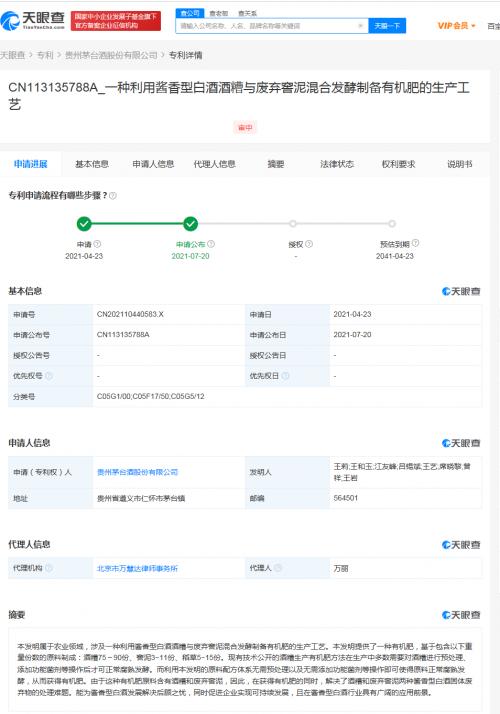Open the help icon beside 代理机构

coord(49,568)
